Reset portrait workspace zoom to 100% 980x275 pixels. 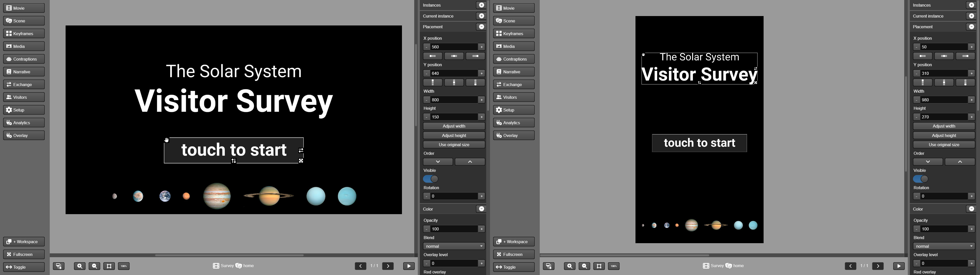(614, 266)
